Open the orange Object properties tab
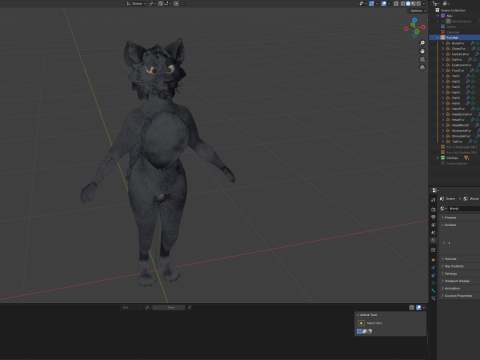This screenshot has height=360, width=480. [x=433, y=260]
